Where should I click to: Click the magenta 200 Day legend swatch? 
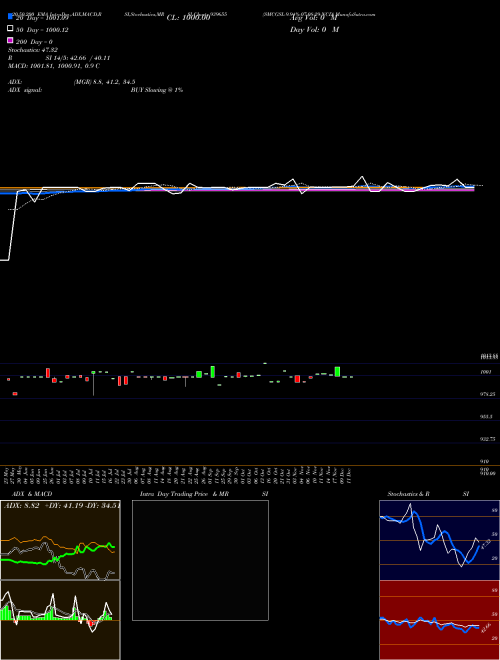(10, 40)
